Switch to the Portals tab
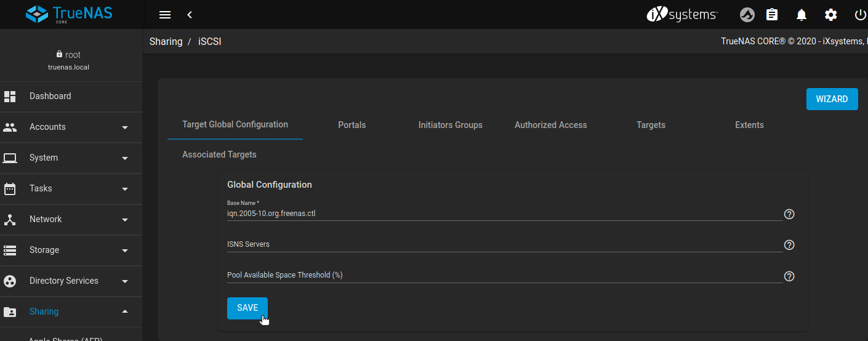This screenshot has height=341, width=868. coord(352,125)
